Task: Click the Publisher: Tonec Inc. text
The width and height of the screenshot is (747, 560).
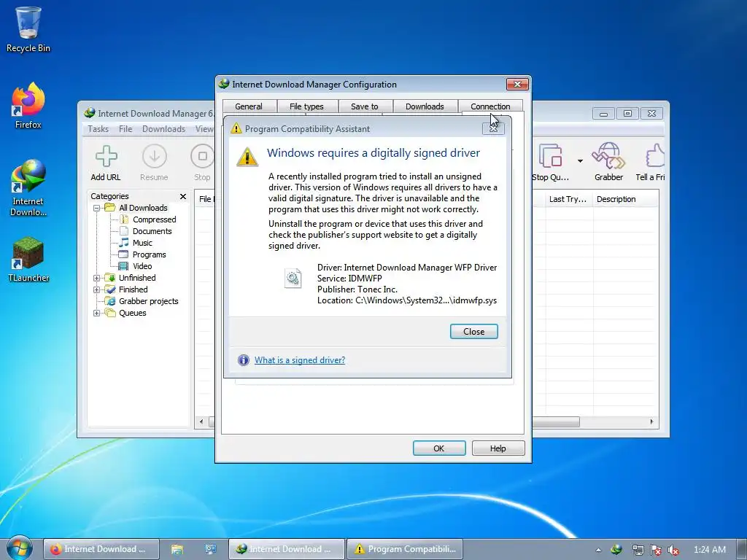Action: click(x=357, y=289)
